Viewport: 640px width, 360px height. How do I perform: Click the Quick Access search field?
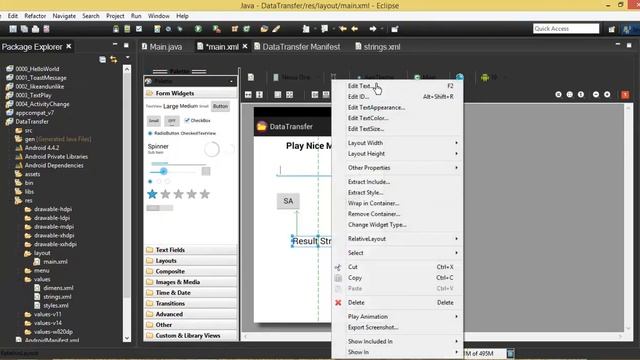(566, 29)
